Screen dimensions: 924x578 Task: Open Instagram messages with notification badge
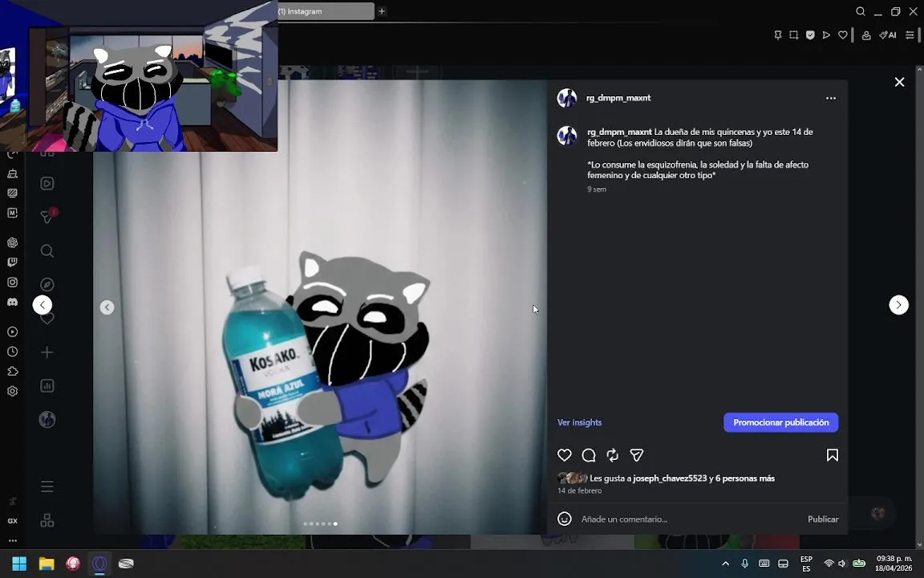pyautogui.click(x=47, y=217)
